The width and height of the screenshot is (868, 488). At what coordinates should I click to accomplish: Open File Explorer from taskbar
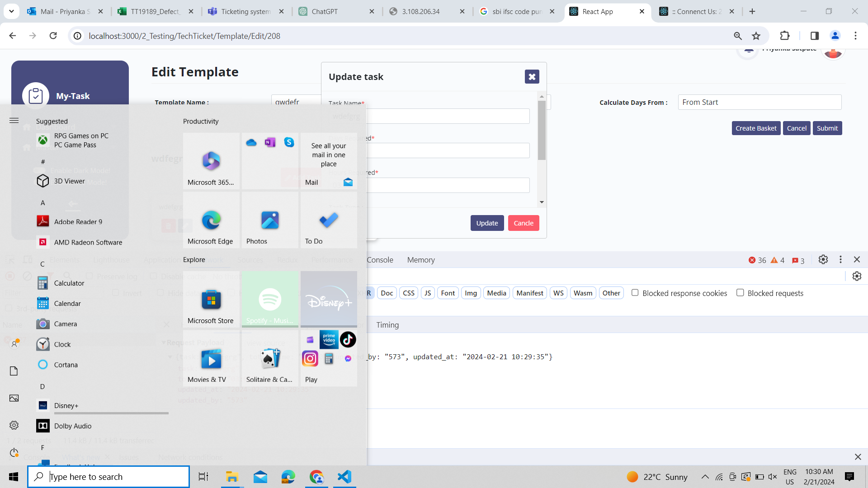pos(232,477)
